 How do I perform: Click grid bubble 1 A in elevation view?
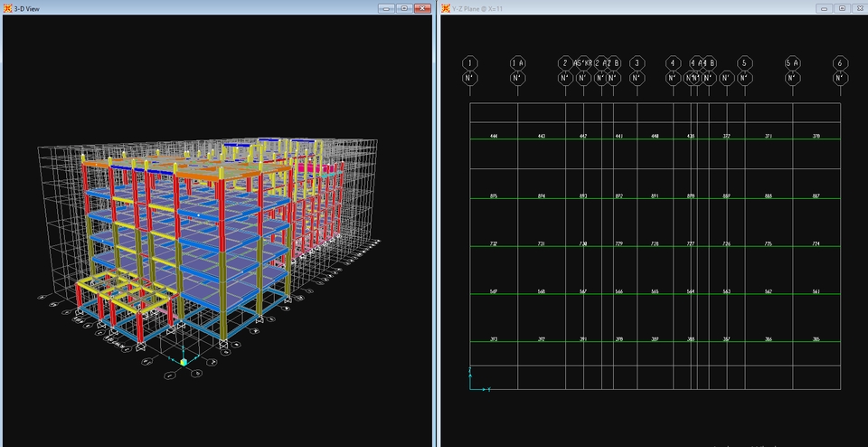click(517, 63)
